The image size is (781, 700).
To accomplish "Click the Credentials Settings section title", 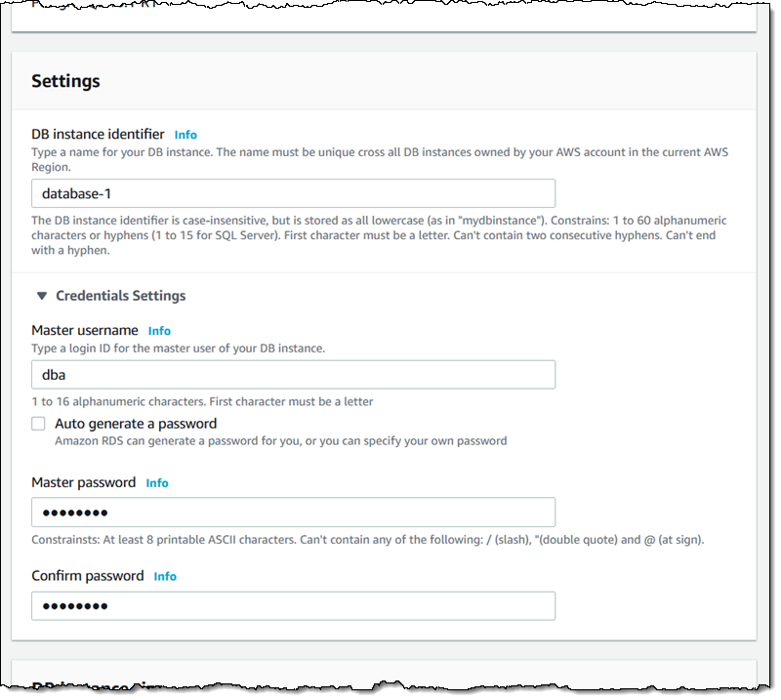I will [120, 296].
